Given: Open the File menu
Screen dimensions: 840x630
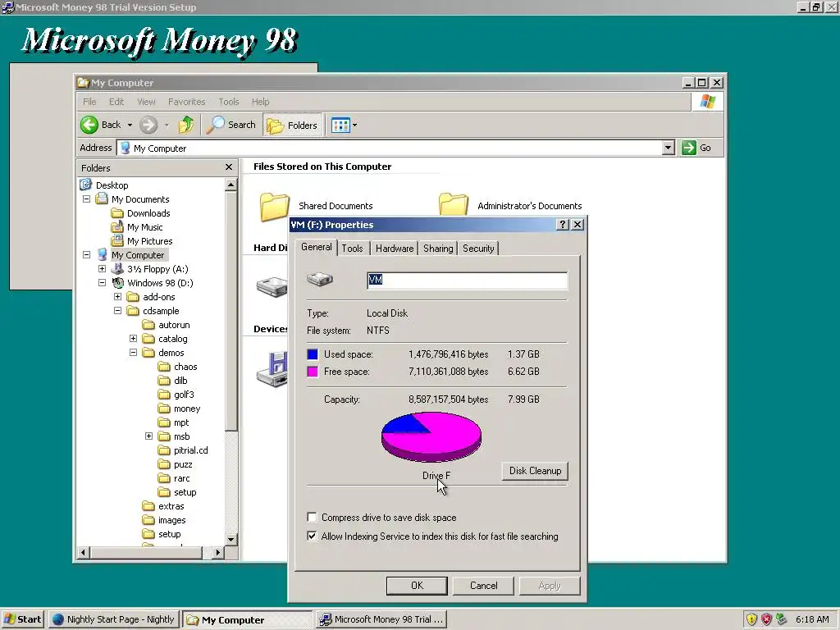Looking at the screenshot, I should (89, 102).
